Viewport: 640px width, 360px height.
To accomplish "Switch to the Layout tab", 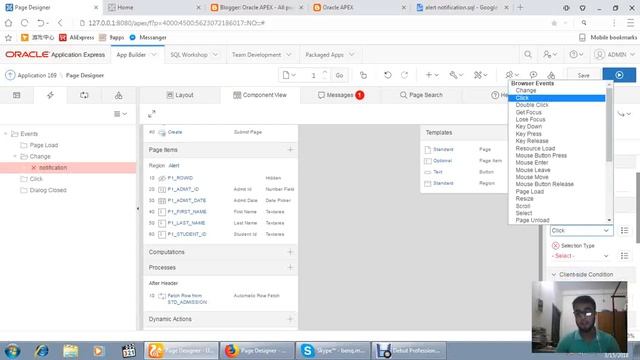I will pyautogui.click(x=180, y=95).
